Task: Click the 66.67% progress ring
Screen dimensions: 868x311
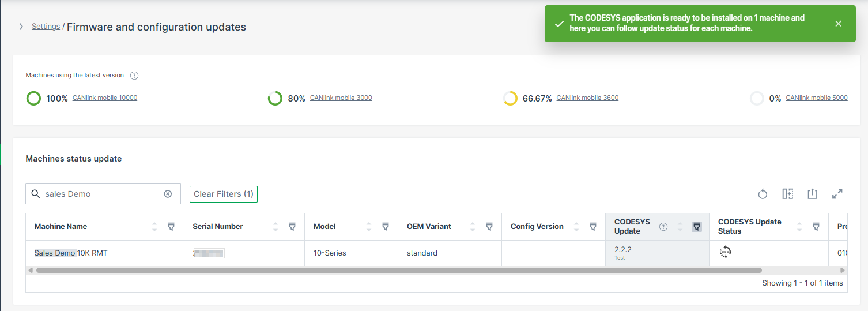Action: point(510,99)
